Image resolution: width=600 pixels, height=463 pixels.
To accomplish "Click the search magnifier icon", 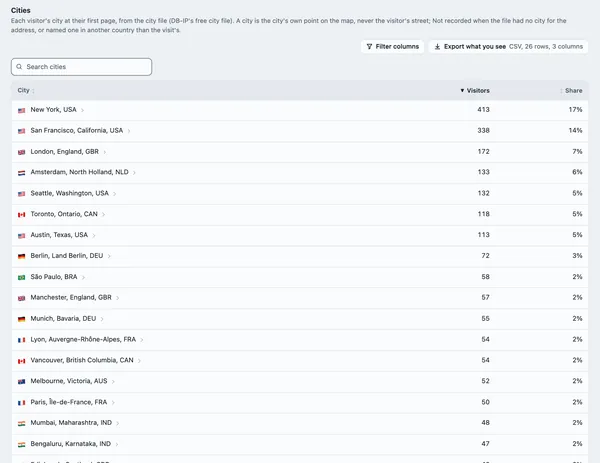I will coord(19,67).
